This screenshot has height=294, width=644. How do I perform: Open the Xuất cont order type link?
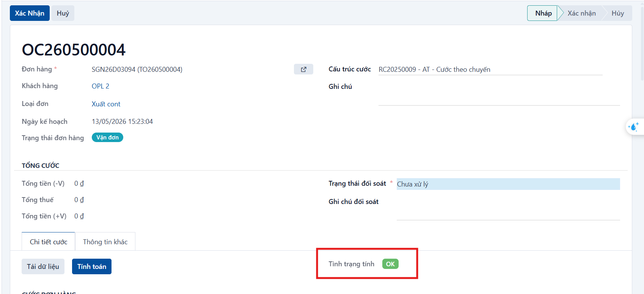pyautogui.click(x=106, y=104)
